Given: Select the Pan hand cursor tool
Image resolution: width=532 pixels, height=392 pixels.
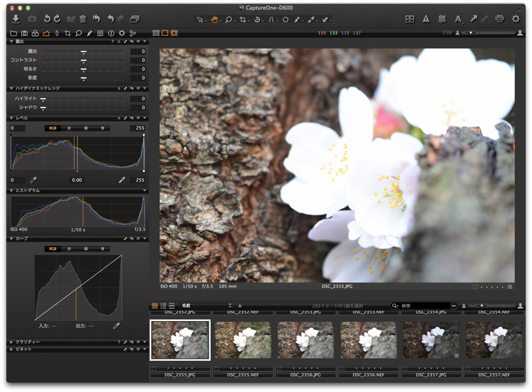Looking at the screenshot, I should tap(215, 19).
